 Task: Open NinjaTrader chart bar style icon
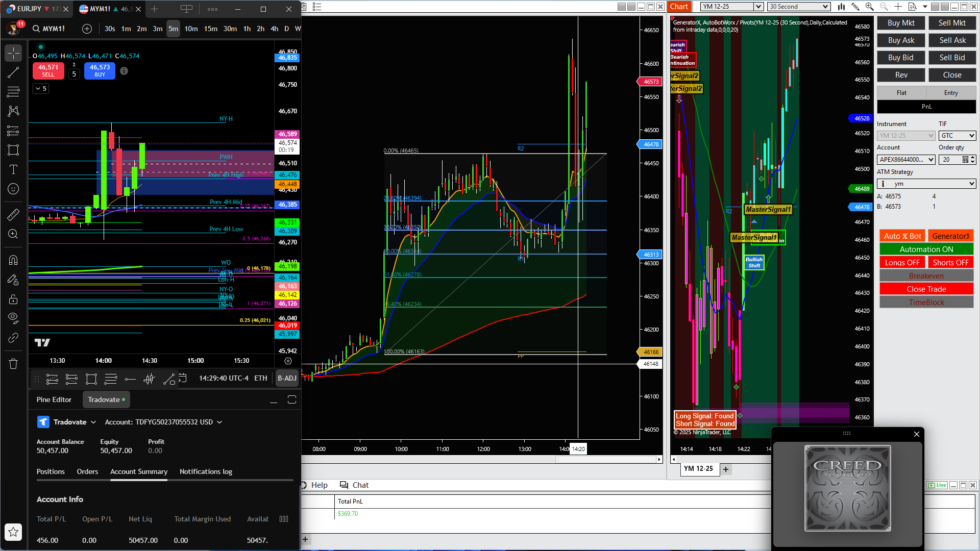tap(841, 7)
